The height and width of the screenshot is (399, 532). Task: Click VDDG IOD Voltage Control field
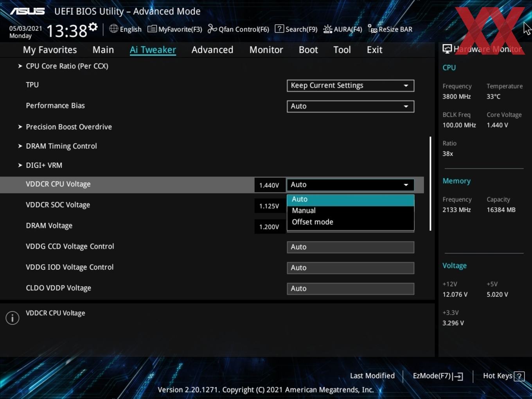[350, 268]
